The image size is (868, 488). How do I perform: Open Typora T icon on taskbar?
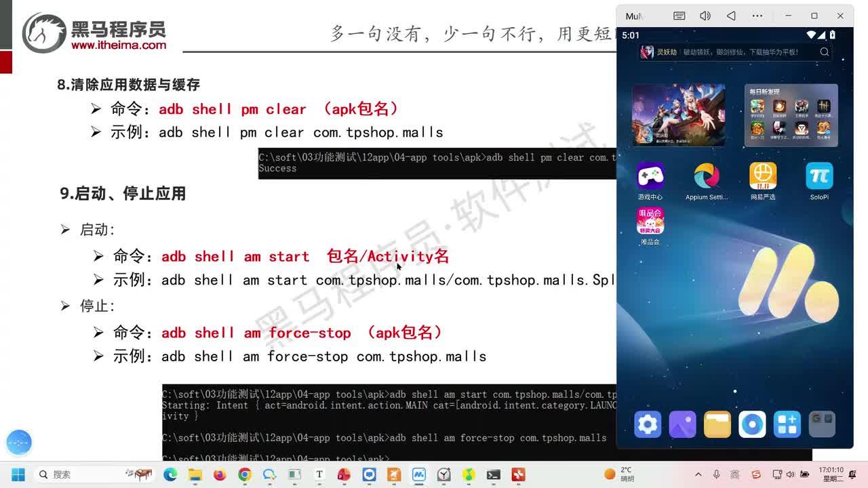coord(319,474)
